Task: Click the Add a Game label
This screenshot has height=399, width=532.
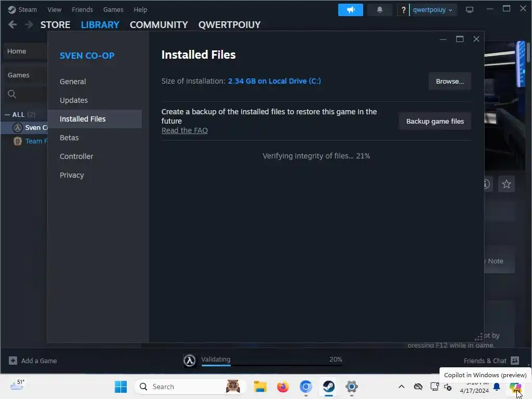Action: 39,361
